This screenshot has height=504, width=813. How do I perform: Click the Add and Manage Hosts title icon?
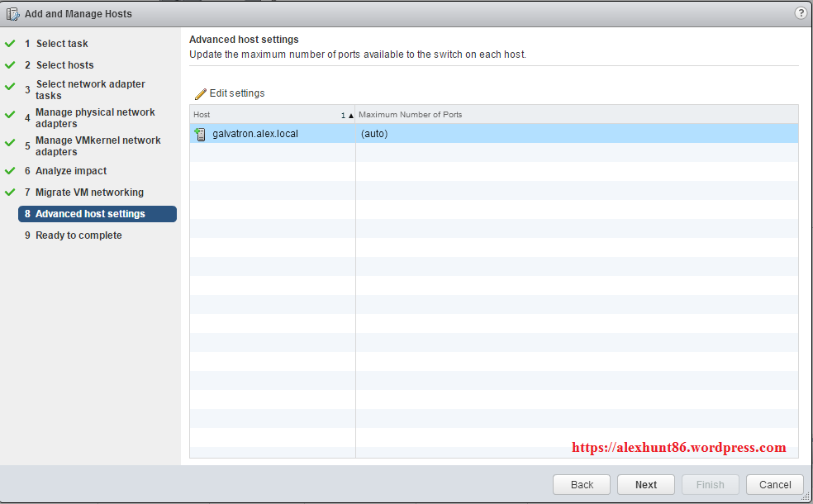tap(12, 14)
